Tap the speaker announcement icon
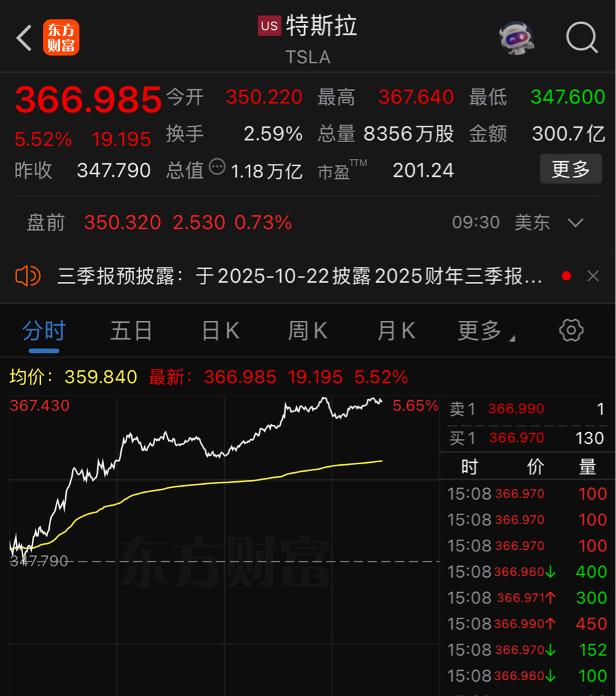The height and width of the screenshot is (696, 616). pyautogui.click(x=28, y=276)
